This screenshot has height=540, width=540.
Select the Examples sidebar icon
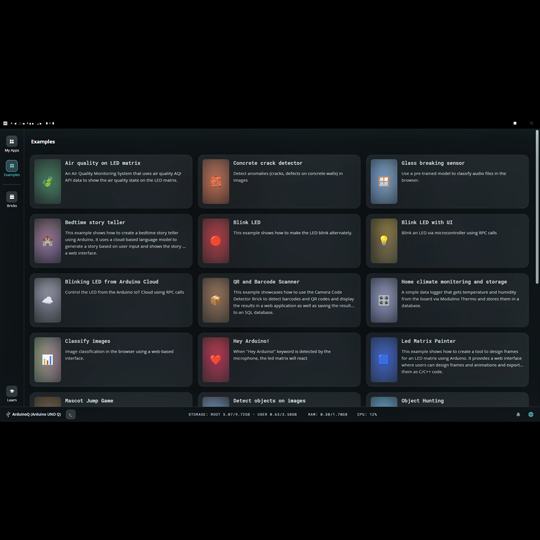click(x=12, y=168)
